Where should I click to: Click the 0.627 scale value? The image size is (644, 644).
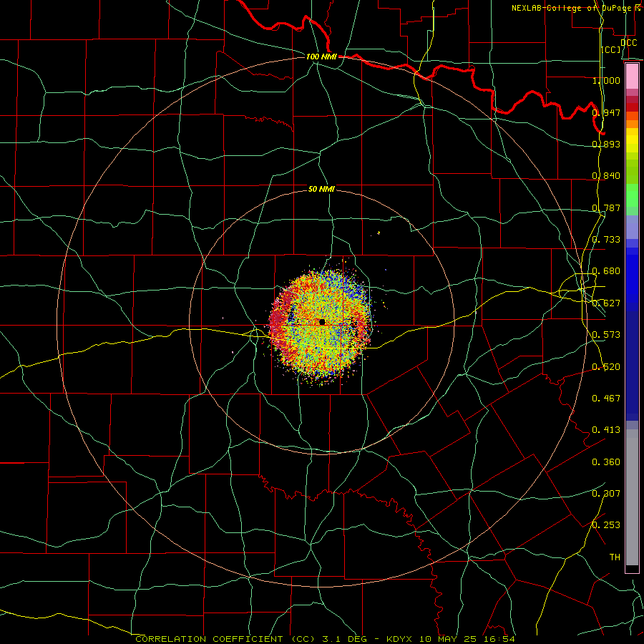[x=606, y=303]
